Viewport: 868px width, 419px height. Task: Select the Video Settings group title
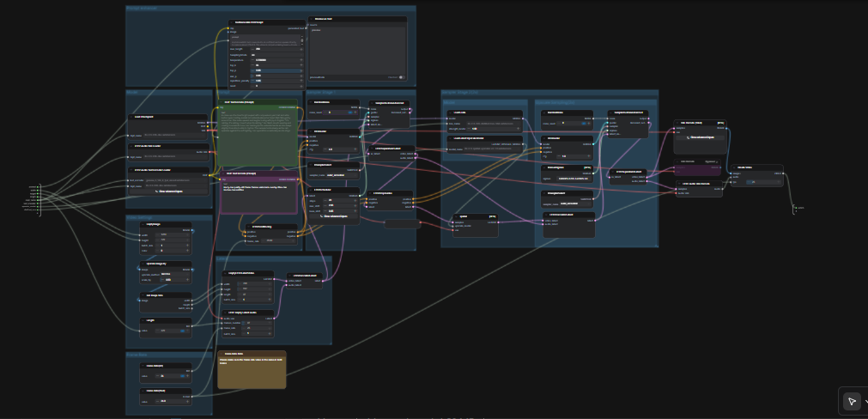point(138,218)
